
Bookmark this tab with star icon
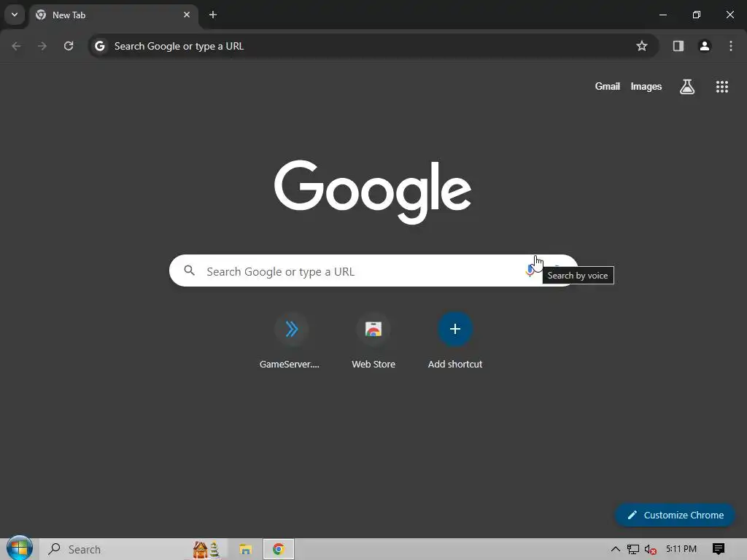(x=642, y=46)
